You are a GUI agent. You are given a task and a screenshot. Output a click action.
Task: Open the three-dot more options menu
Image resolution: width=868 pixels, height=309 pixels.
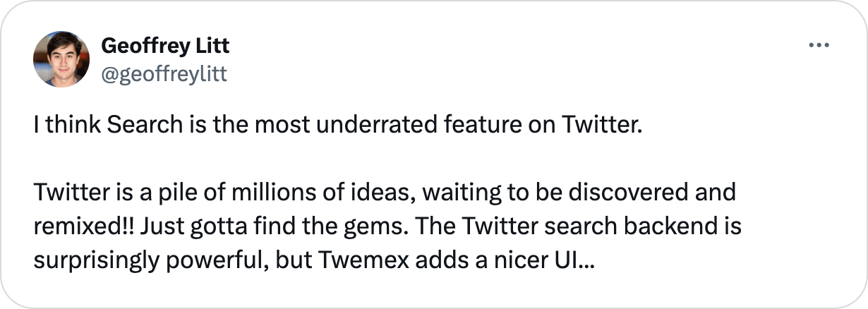(x=818, y=45)
